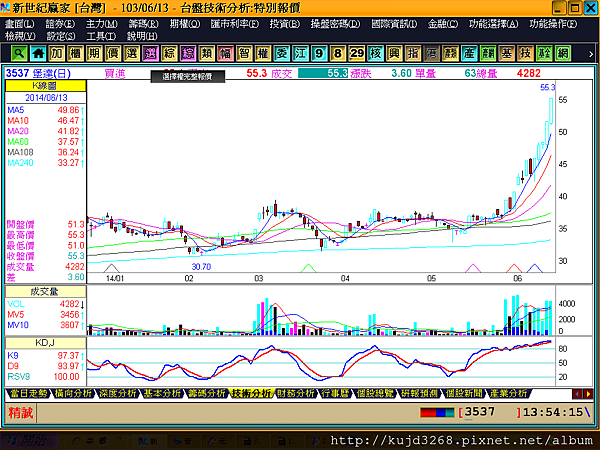600x450 pixels.
Task: Switch to 基本分析 tab
Action: [x=162, y=393]
